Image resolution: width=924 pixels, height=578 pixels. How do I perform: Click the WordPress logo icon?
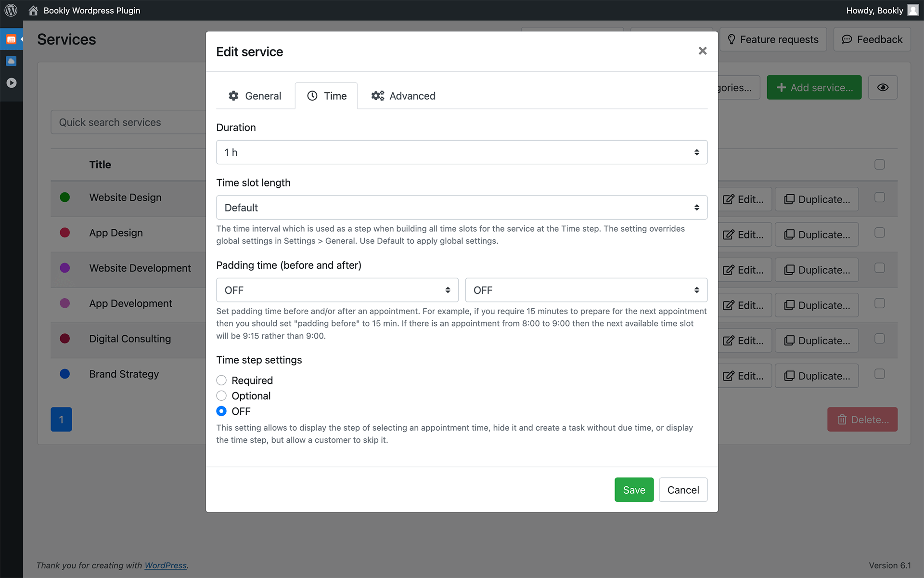point(11,10)
